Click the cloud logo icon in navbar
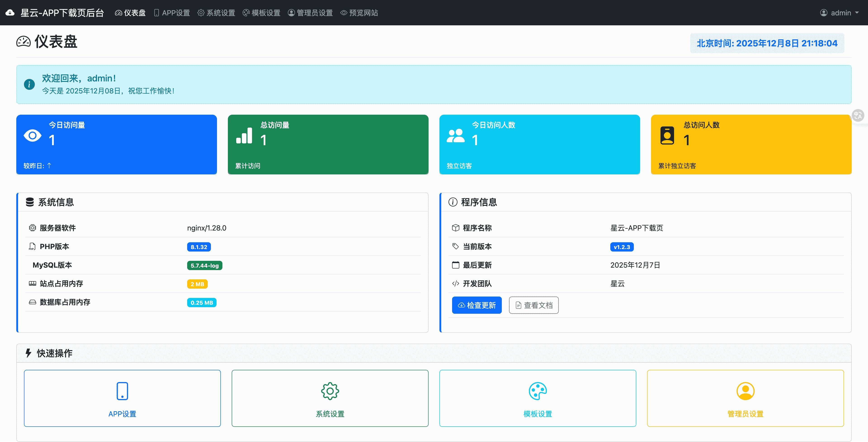 pos(10,13)
